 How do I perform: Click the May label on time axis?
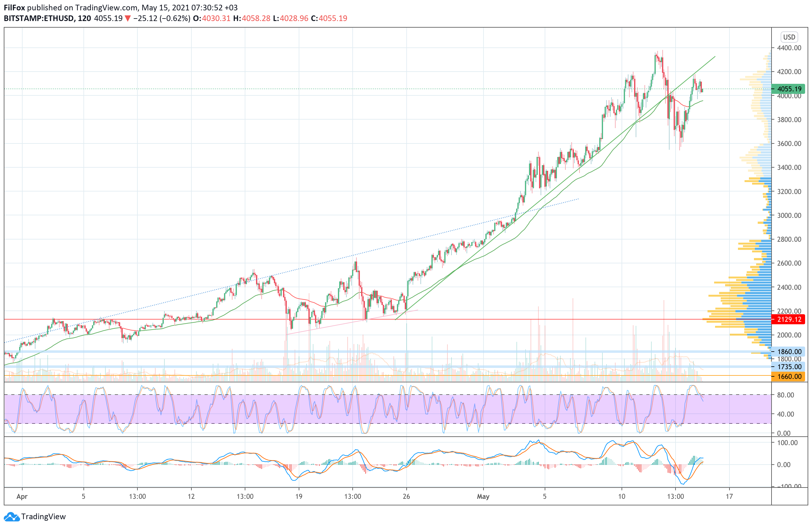pyautogui.click(x=483, y=496)
